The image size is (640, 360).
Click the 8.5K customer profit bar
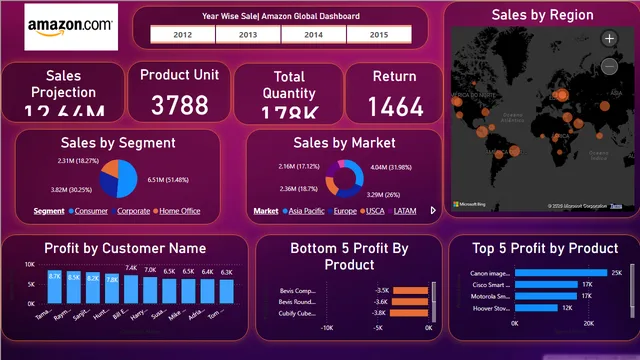click(x=74, y=287)
